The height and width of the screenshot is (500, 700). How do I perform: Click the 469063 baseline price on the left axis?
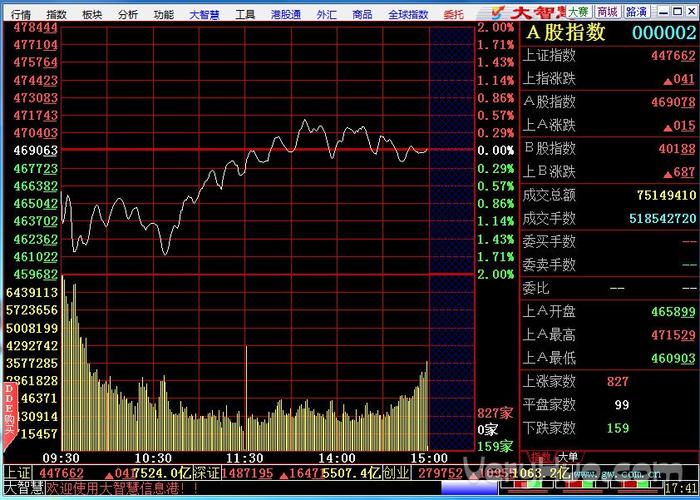coord(36,150)
